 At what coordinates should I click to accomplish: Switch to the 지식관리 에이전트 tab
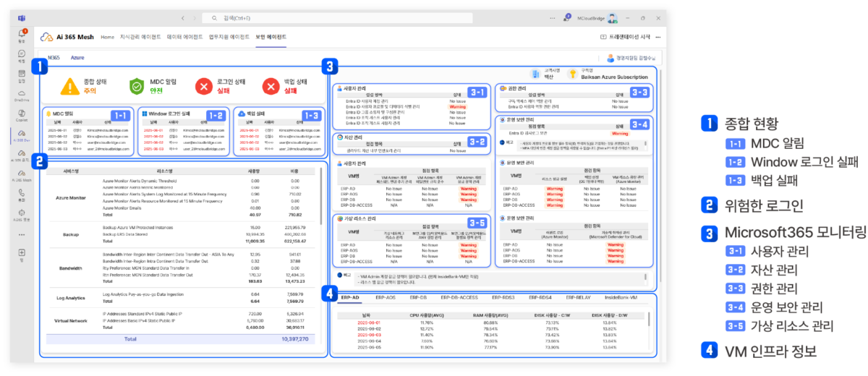pos(141,36)
